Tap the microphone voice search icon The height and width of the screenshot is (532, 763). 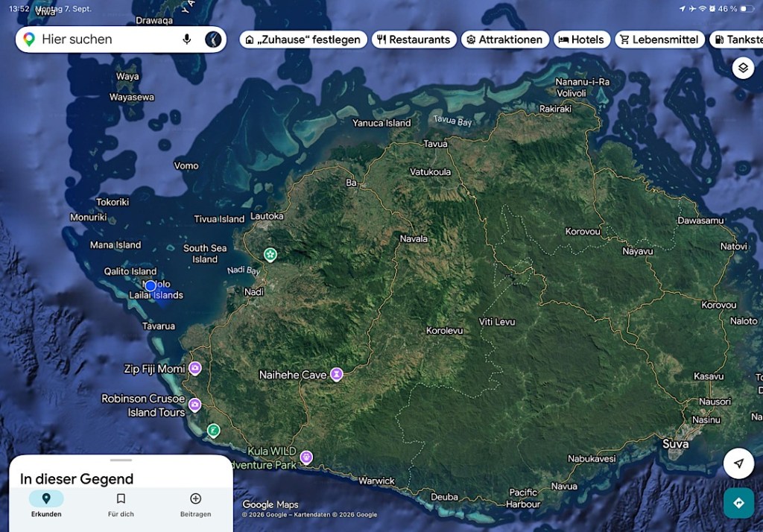(187, 39)
